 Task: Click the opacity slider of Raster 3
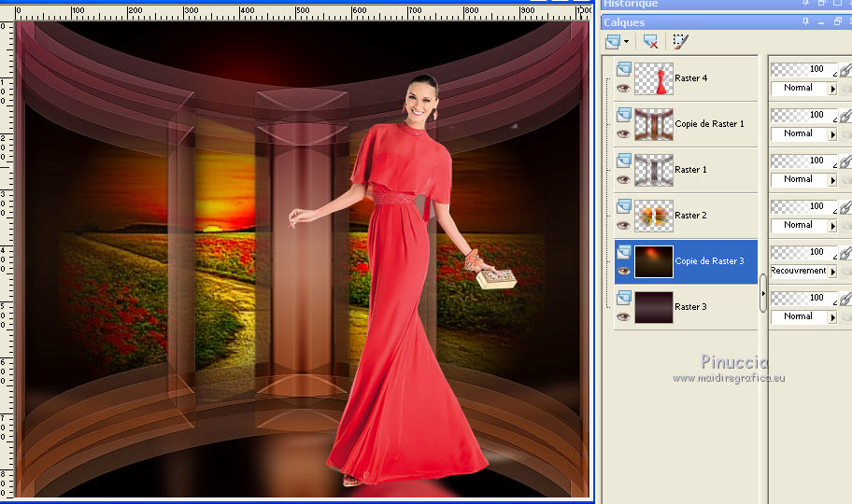click(x=803, y=297)
